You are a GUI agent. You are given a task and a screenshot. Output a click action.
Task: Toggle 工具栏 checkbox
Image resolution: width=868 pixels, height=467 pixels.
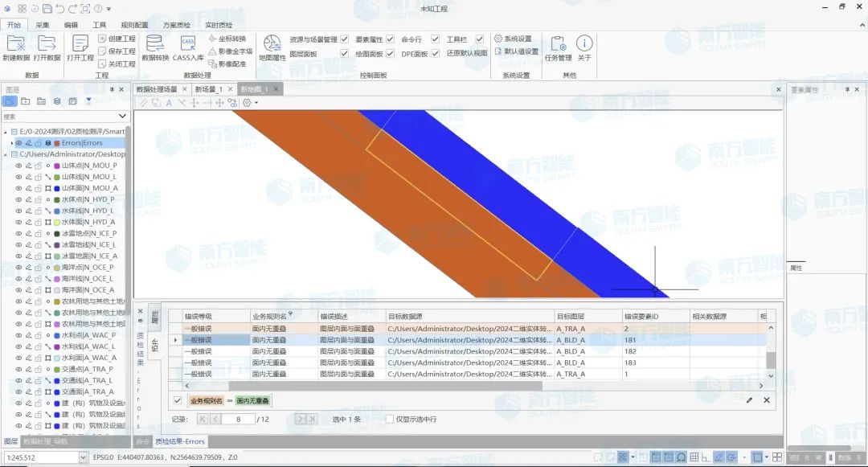click(479, 39)
